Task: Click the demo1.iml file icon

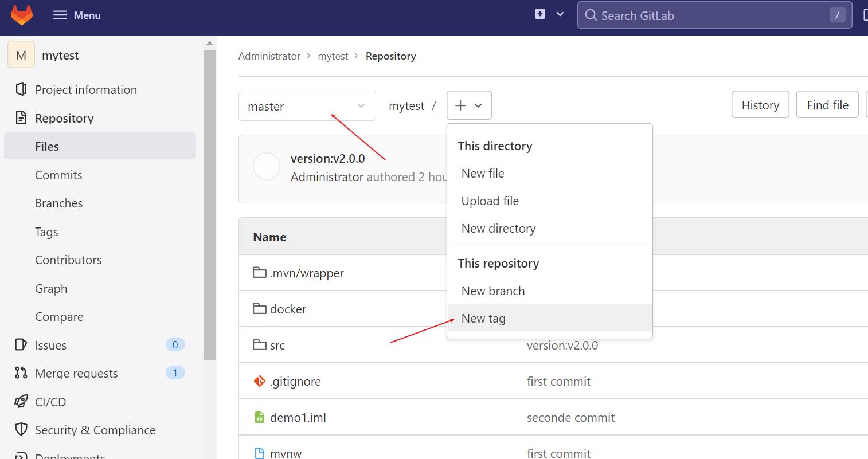Action: click(x=260, y=417)
